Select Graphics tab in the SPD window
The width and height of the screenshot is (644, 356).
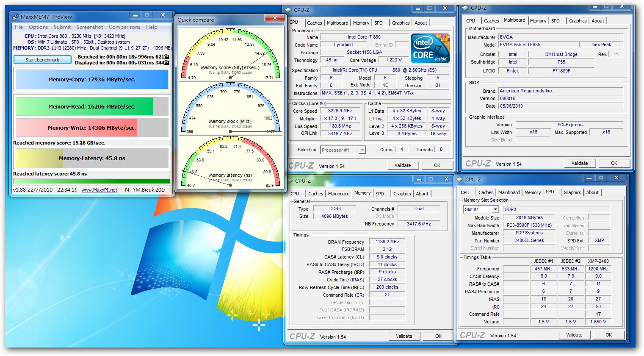pyautogui.click(x=572, y=192)
